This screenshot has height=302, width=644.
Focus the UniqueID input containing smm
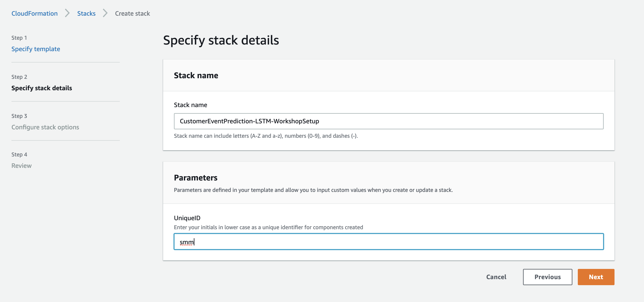pyautogui.click(x=389, y=242)
